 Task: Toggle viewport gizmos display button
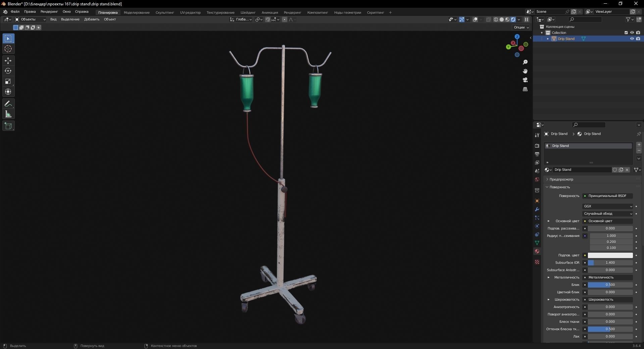click(462, 19)
